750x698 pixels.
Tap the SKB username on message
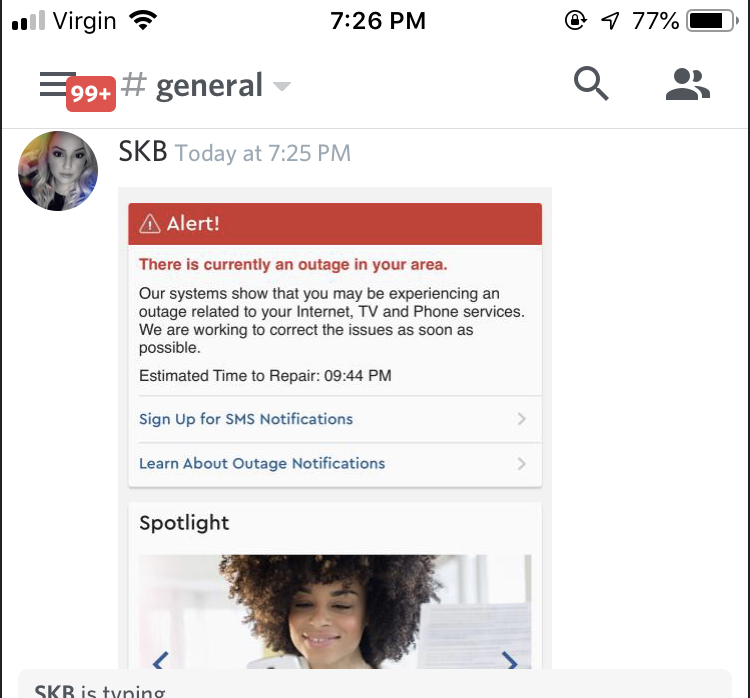point(143,152)
